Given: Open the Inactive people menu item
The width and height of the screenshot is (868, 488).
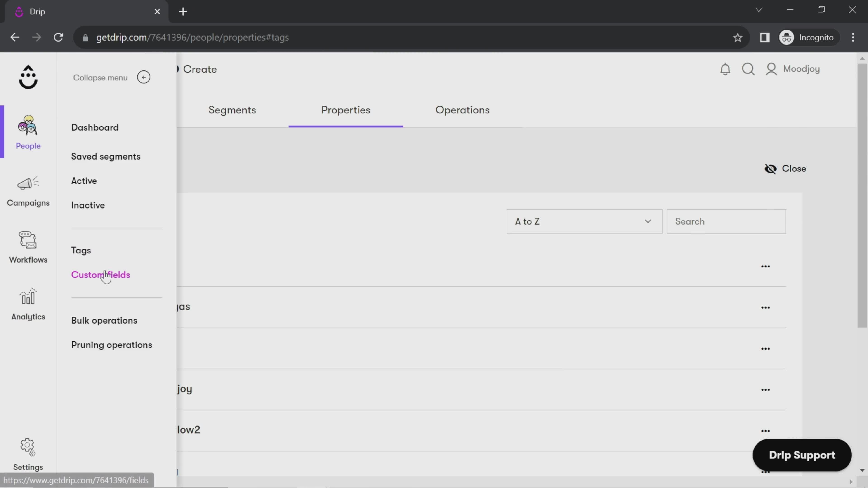Looking at the screenshot, I should coord(88,205).
